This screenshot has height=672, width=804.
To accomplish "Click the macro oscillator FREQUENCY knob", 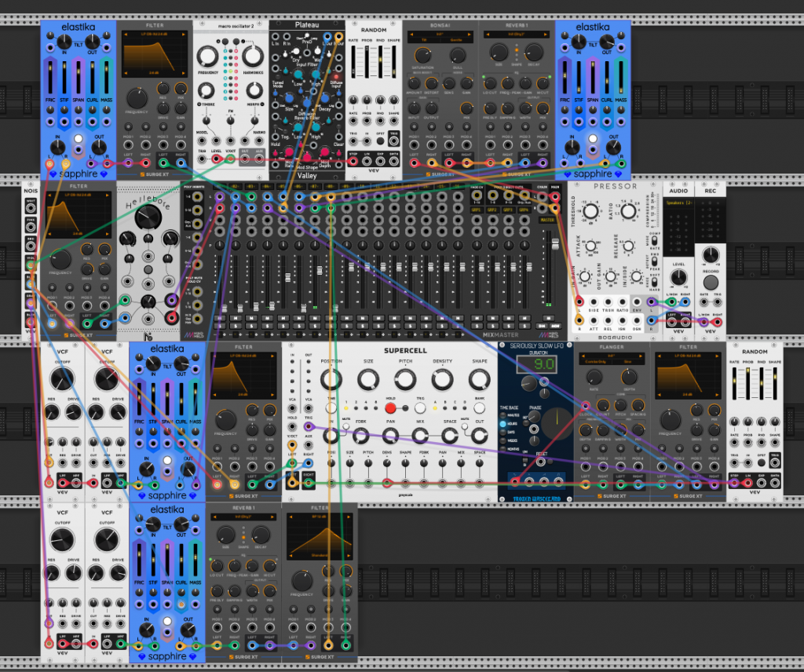I will (207, 56).
